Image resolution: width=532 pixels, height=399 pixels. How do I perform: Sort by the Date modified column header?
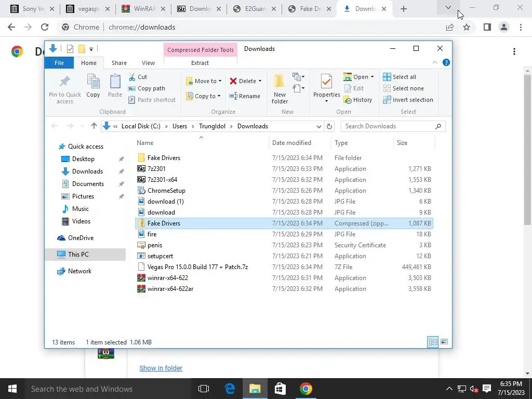pyautogui.click(x=300, y=143)
